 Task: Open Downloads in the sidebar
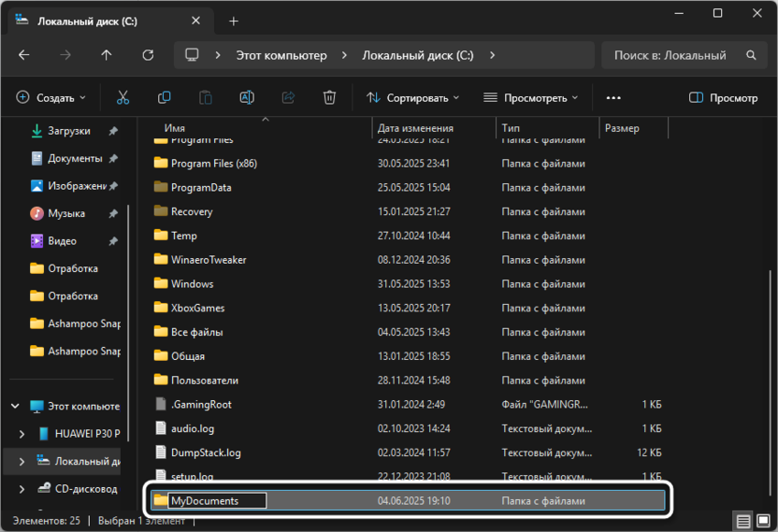click(x=68, y=131)
